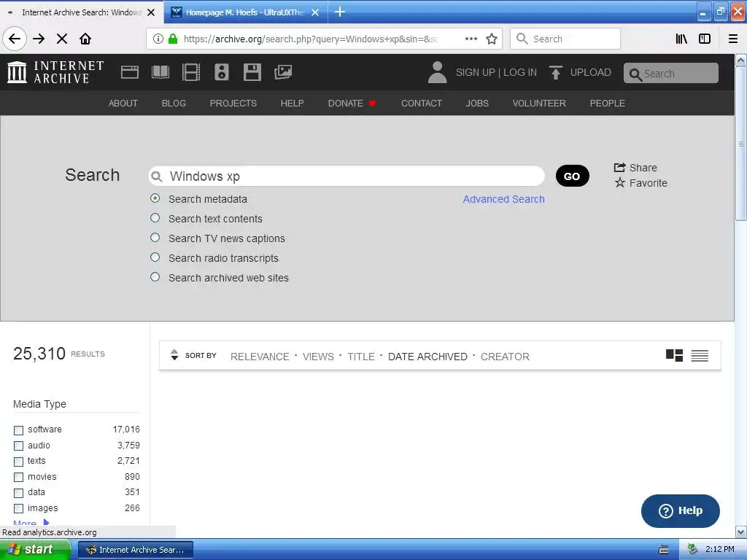
Task: Click the upload arrow icon
Action: pyautogui.click(x=555, y=72)
